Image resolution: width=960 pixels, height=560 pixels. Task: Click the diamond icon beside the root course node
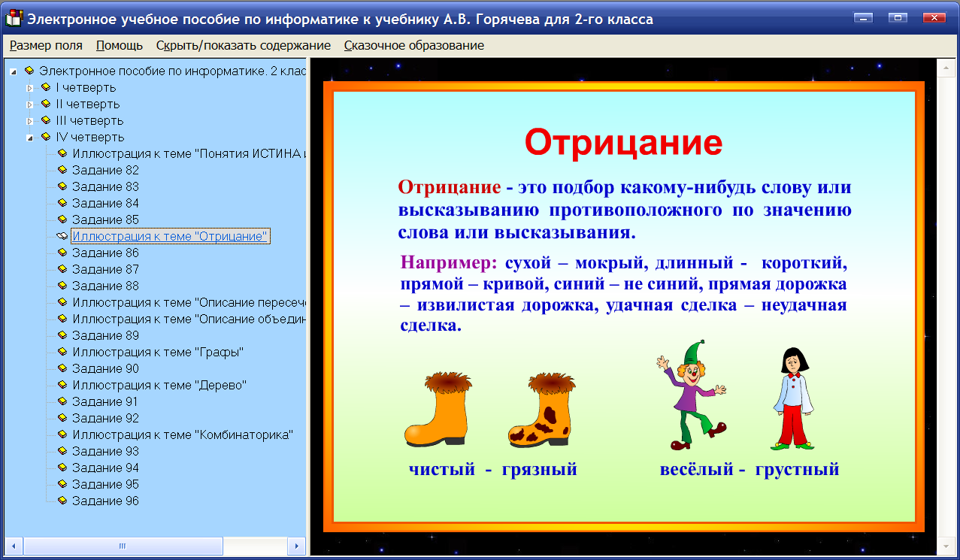(x=29, y=71)
